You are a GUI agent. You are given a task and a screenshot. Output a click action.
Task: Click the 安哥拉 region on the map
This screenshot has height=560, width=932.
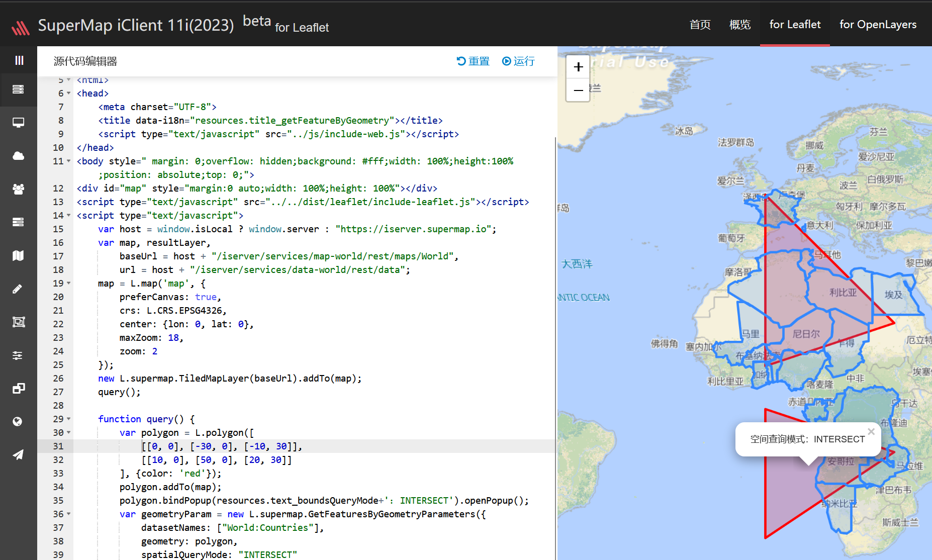pyautogui.click(x=841, y=461)
